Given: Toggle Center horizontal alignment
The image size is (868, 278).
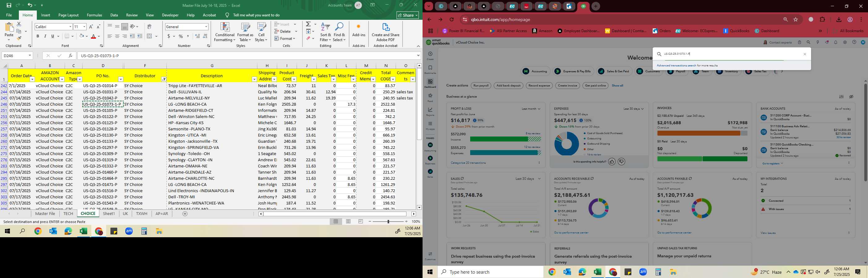Looking at the screenshot, I should click(x=117, y=36).
